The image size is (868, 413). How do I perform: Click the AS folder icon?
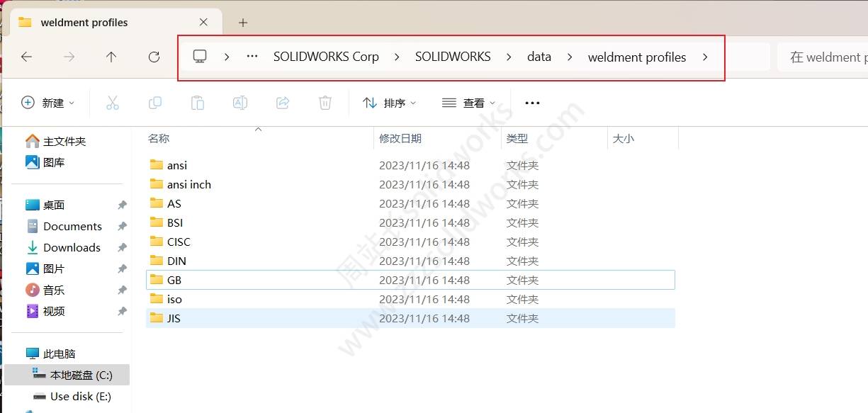(x=157, y=203)
